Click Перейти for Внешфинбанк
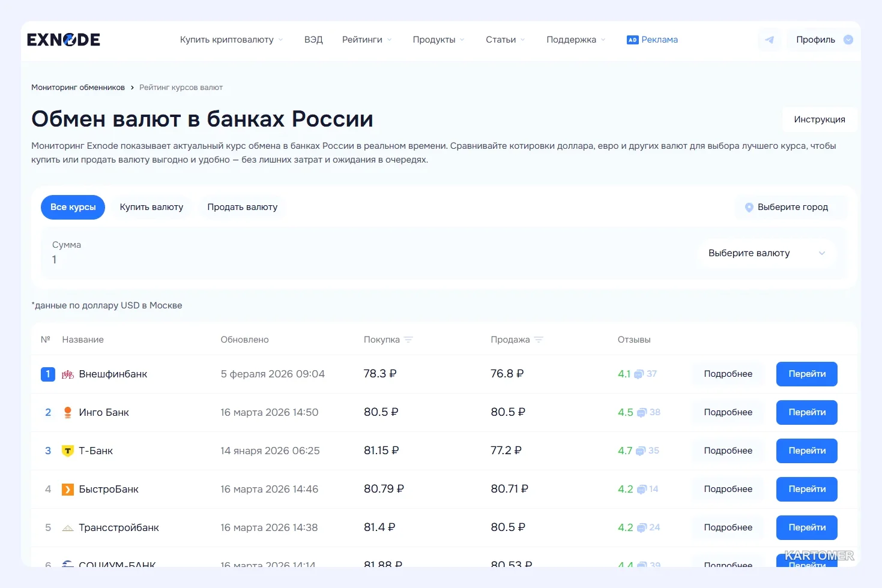The height and width of the screenshot is (588, 882). pos(807,374)
